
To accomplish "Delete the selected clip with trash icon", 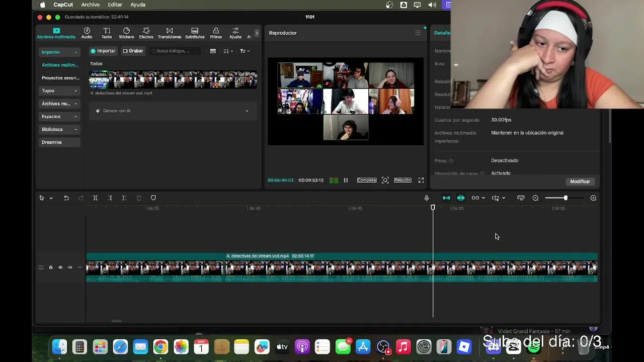I will 139,198.
